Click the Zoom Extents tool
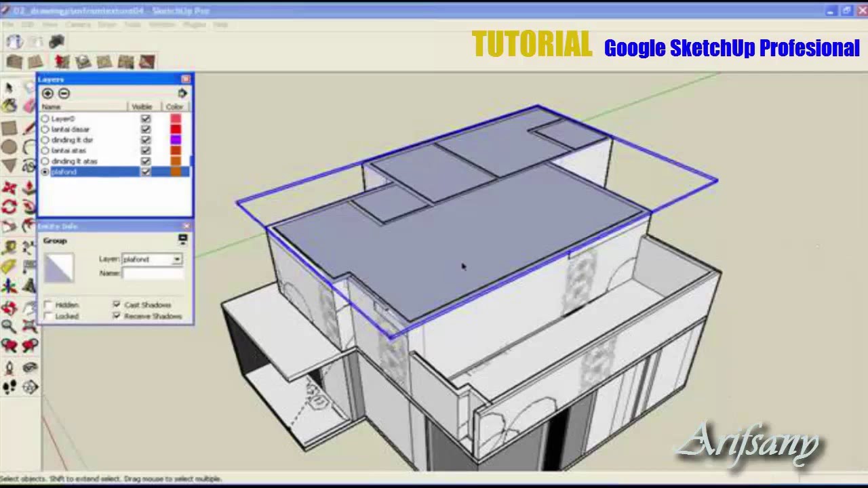Screen dimensions: 868x488 pos(29,327)
